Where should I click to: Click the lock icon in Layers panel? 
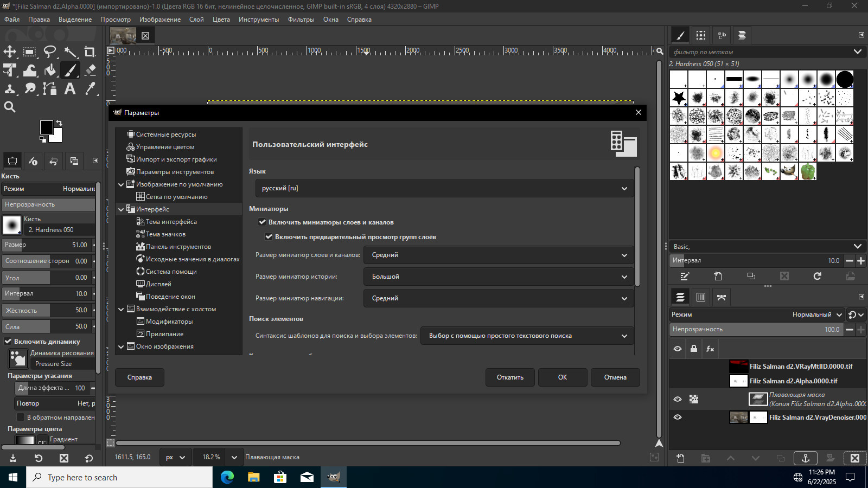click(694, 349)
